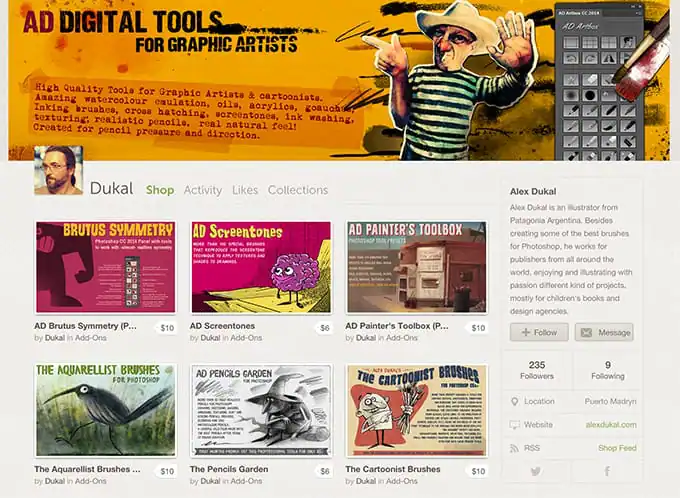Screen dimensions: 680x498
Task: Click Dukal author link under The Cartoonist Brushes
Action: point(366,481)
